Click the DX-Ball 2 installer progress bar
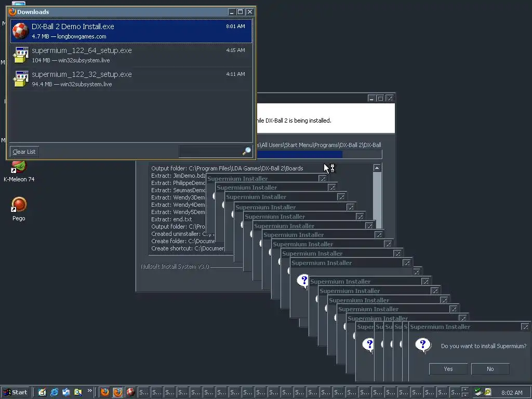Image resolution: width=532 pixels, height=399 pixels. pos(320,154)
